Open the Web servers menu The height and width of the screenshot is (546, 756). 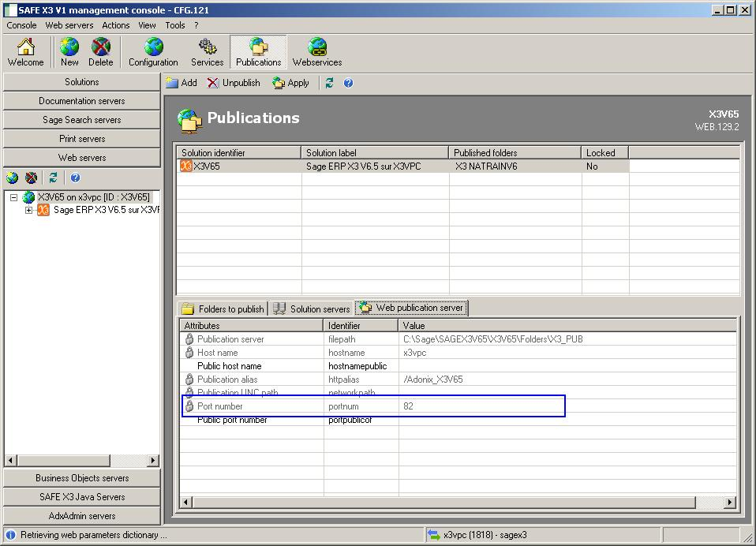point(69,25)
